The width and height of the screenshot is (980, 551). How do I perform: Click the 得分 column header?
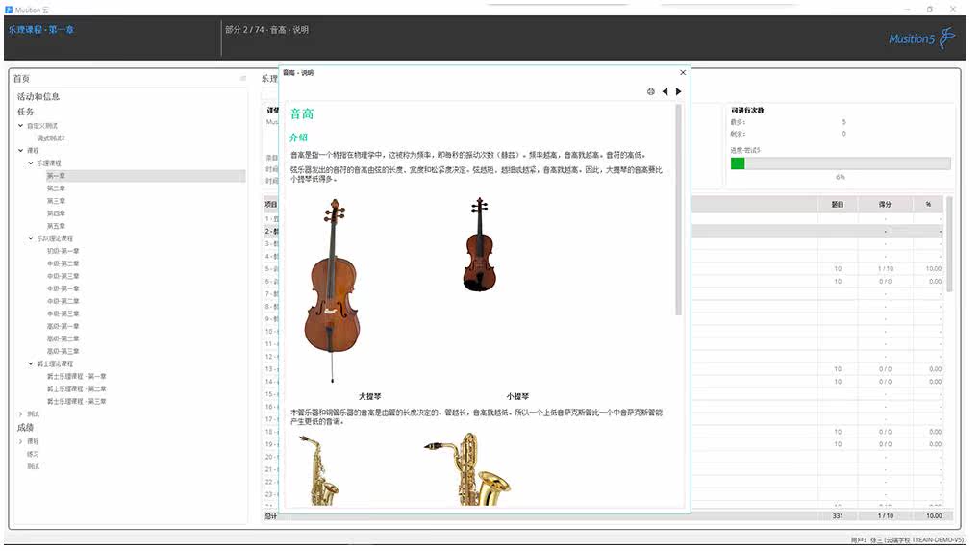point(885,204)
